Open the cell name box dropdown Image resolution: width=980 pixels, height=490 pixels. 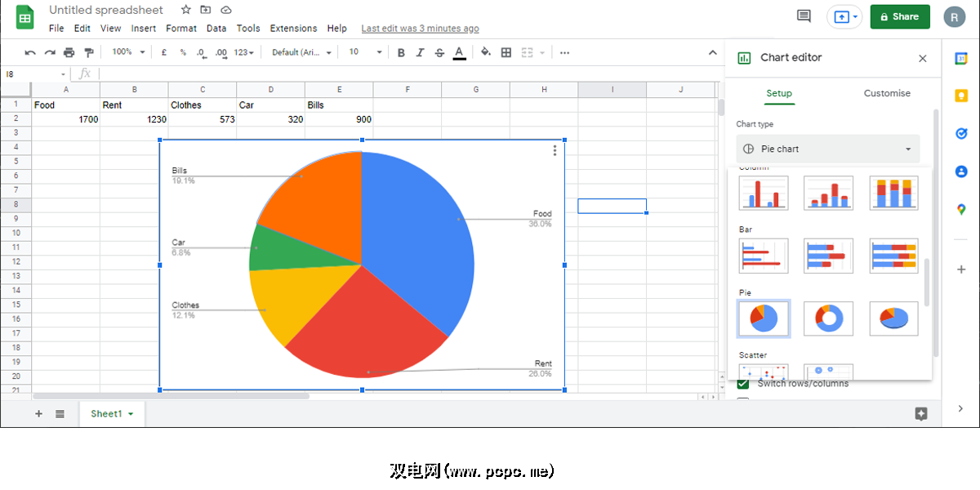63,74
